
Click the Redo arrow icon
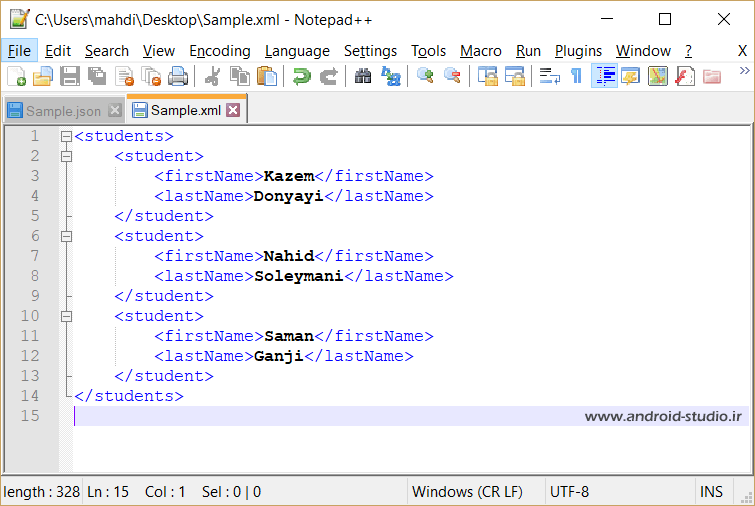click(329, 77)
